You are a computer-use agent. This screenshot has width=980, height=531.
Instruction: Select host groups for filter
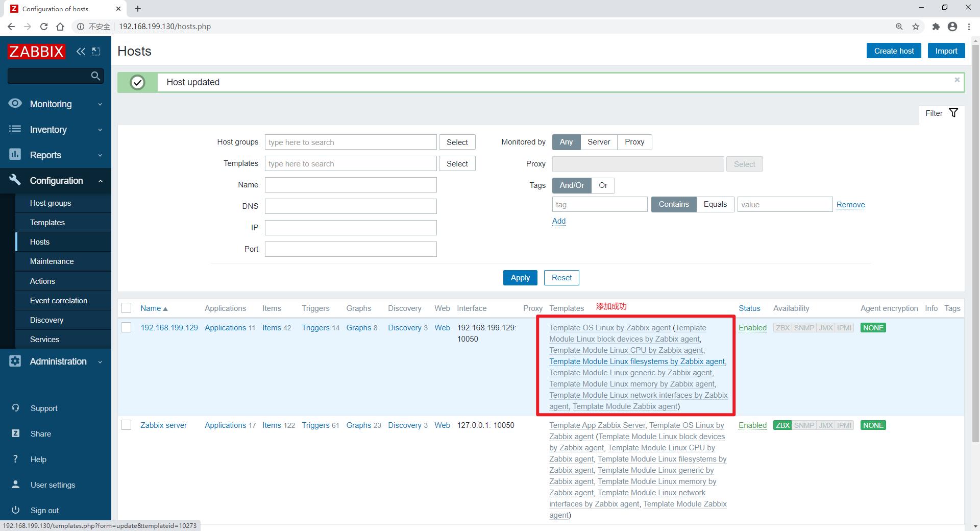457,142
